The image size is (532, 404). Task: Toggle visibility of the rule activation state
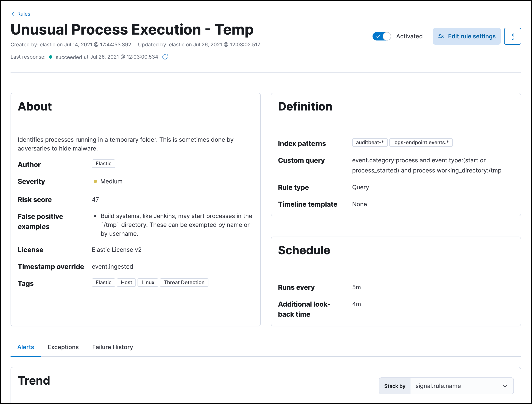pyautogui.click(x=381, y=36)
